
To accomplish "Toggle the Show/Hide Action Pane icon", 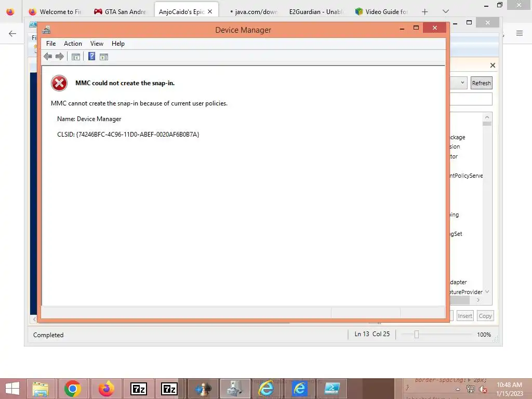I will pyautogui.click(x=104, y=57).
